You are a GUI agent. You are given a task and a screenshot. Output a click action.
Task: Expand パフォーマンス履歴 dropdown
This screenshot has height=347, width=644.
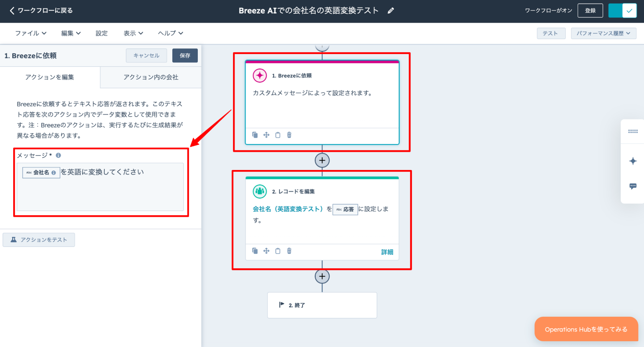tap(603, 33)
